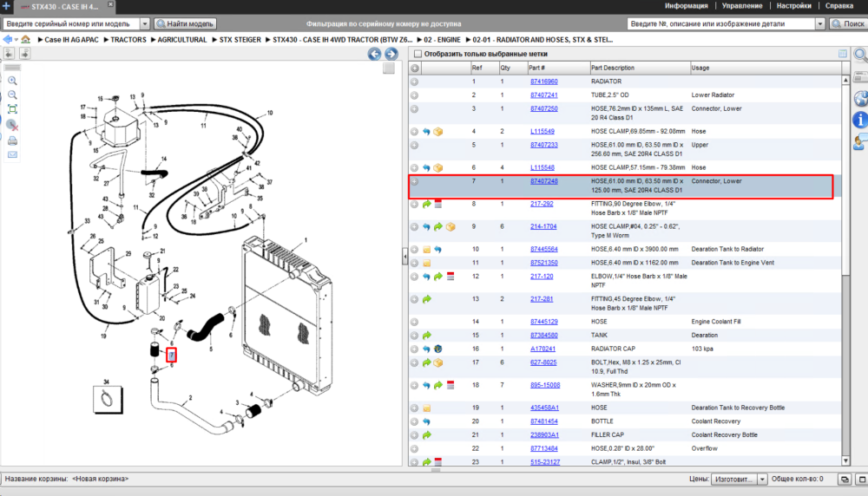Sort by Part Description column header
The height and width of the screenshot is (496, 868).
[639, 68]
